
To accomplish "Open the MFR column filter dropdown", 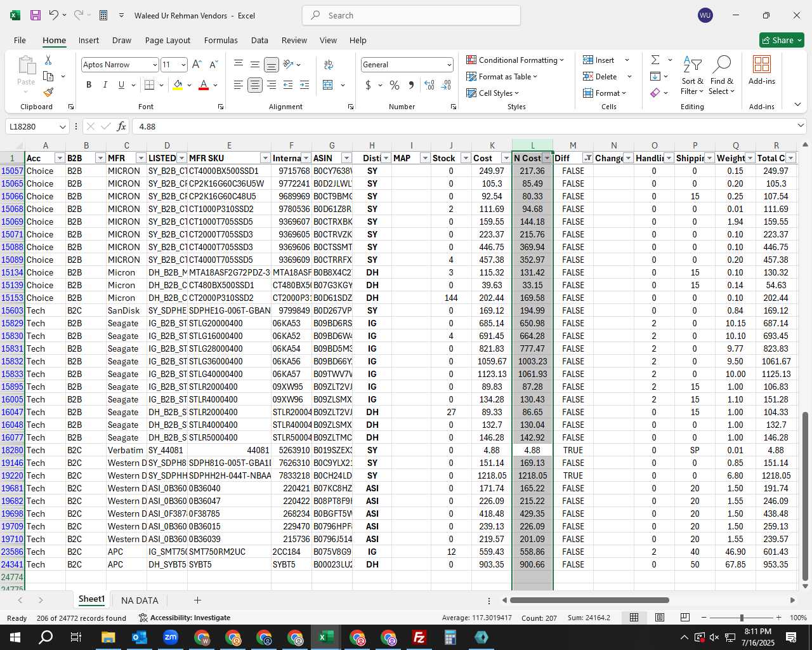I will point(141,158).
